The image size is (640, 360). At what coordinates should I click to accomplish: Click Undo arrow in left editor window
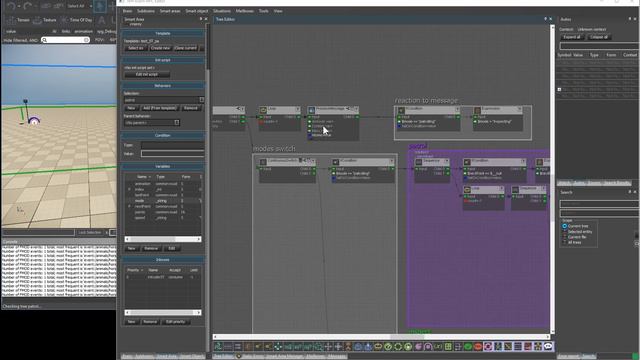pos(12,6)
